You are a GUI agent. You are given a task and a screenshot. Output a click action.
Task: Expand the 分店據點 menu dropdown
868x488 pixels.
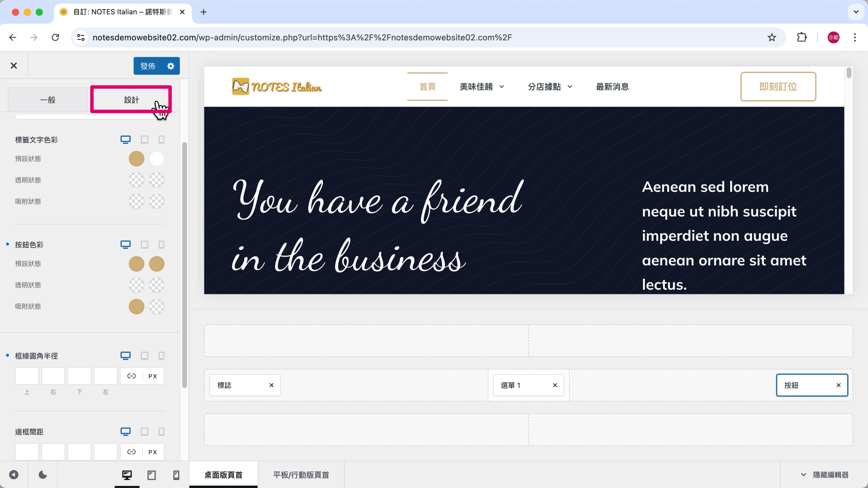[x=570, y=87]
